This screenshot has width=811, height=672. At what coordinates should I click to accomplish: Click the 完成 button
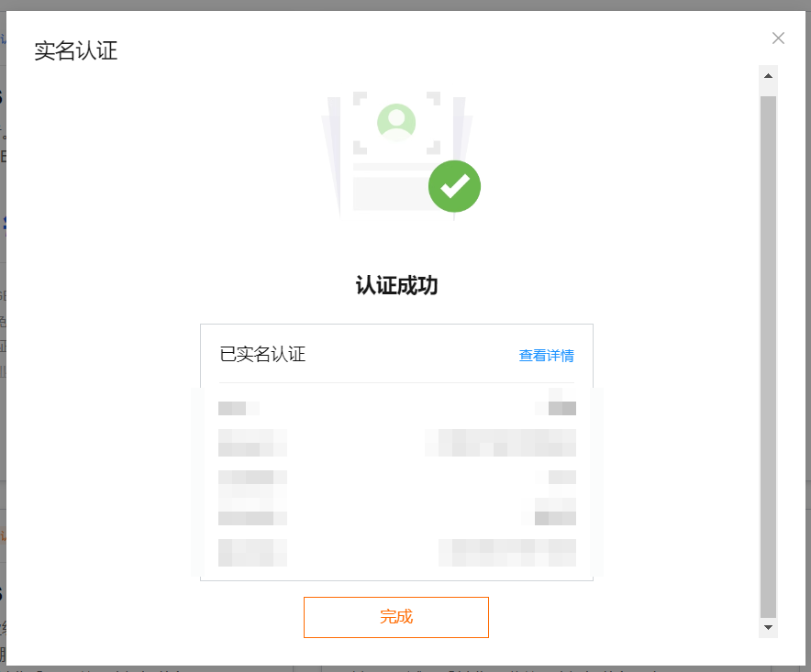[x=396, y=617]
